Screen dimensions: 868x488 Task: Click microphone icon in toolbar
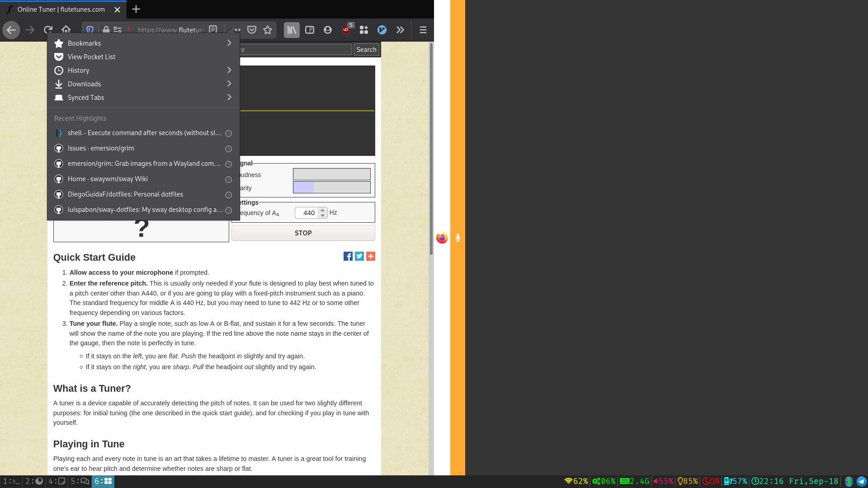pos(458,237)
